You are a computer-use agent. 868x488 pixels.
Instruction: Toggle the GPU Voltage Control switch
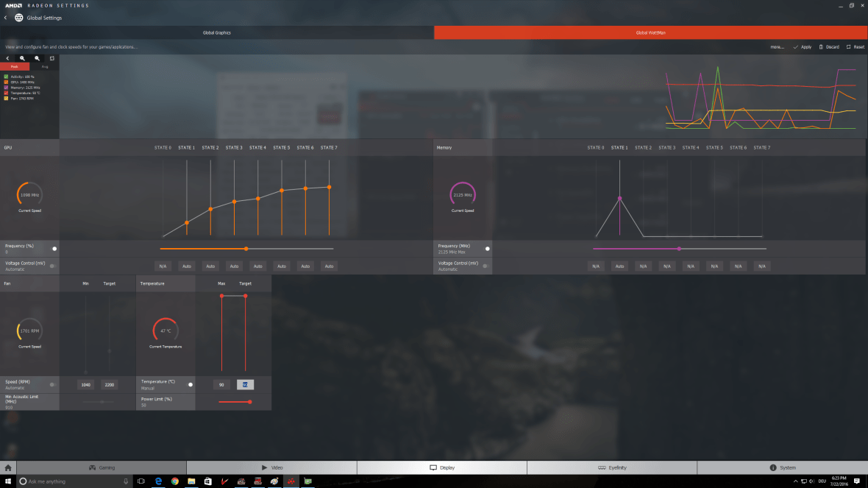(x=52, y=266)
